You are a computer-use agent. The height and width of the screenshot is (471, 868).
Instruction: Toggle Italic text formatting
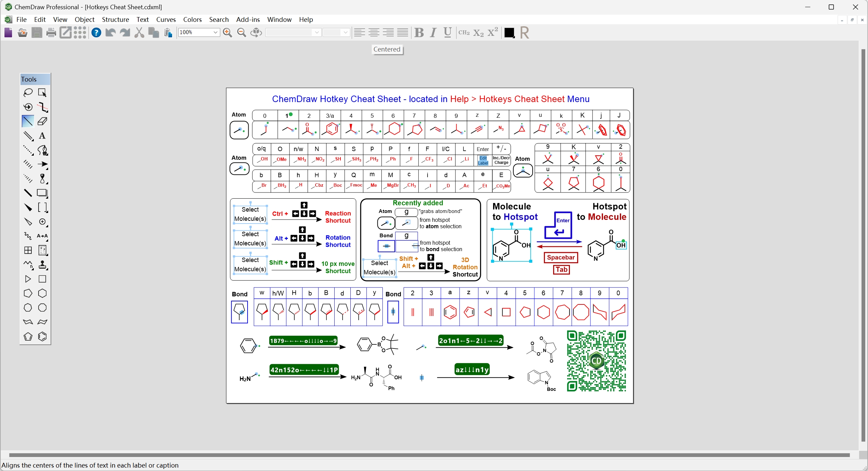433,32
